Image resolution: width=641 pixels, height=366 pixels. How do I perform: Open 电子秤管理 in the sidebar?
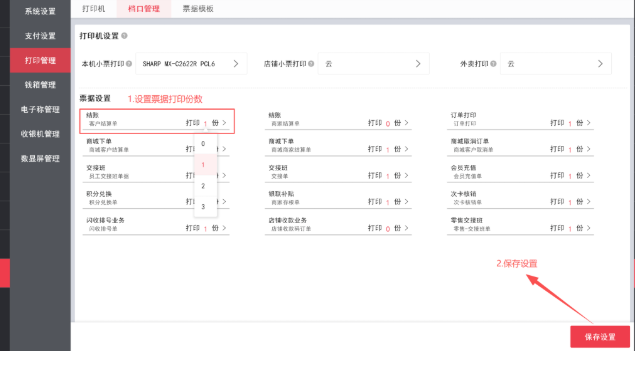[40, 110]
